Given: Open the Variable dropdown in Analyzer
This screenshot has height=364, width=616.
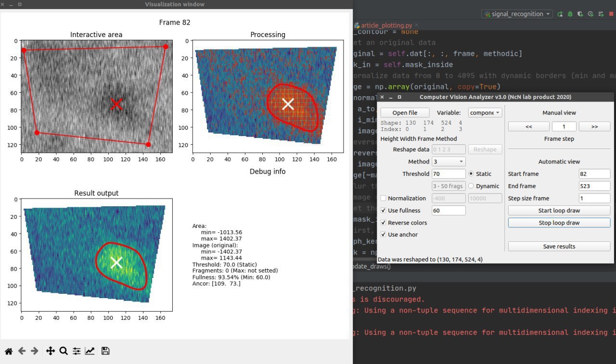Looking at the screenshot, I should 485,113.
